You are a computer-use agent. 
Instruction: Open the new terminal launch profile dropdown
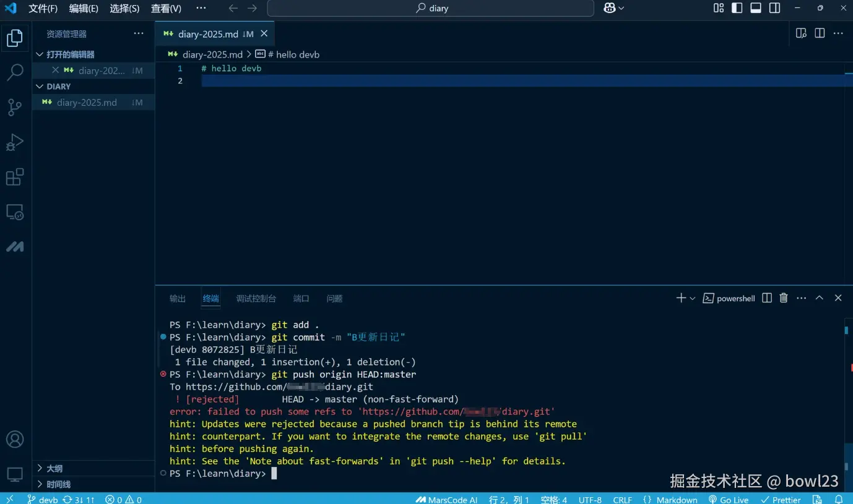pos(692,298)
